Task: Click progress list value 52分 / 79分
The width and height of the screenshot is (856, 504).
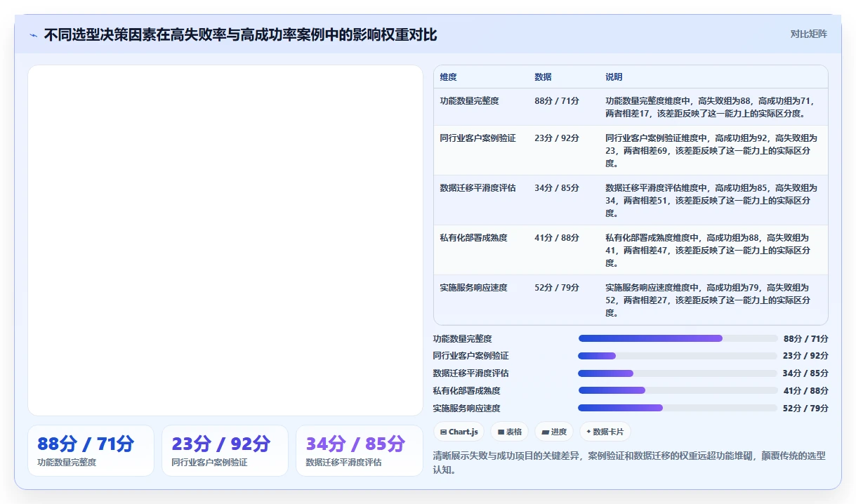Action: point(805,408)
